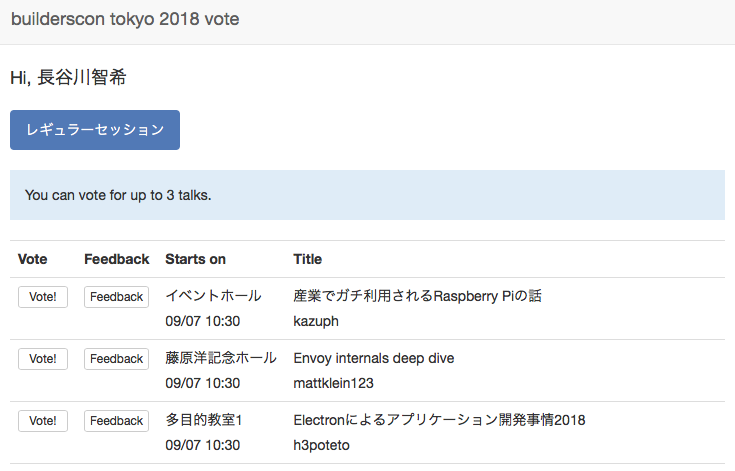Click the Envoy internals deep dive title
The image size is (735, 471).
[x=374, y=358]
